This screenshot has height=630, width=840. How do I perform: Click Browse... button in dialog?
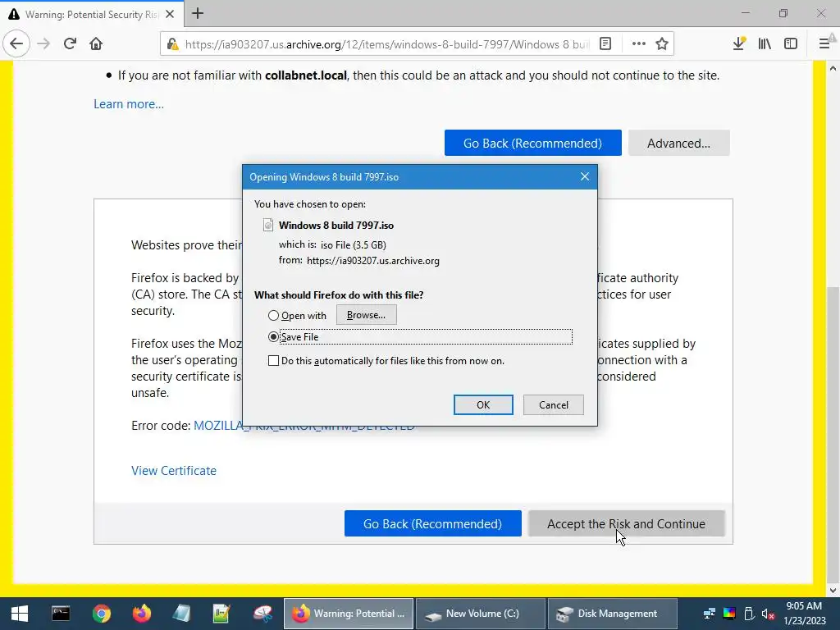pyautogui.click(x=367, y=315)
